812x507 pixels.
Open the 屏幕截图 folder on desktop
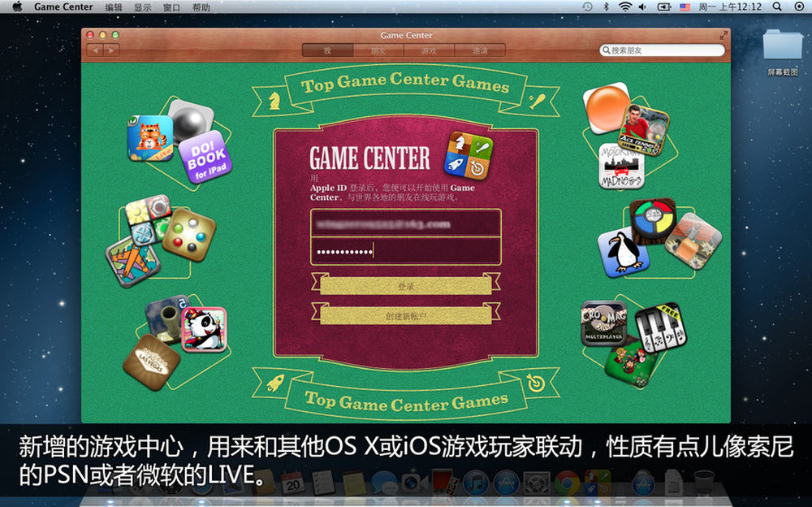click(783, 52)
